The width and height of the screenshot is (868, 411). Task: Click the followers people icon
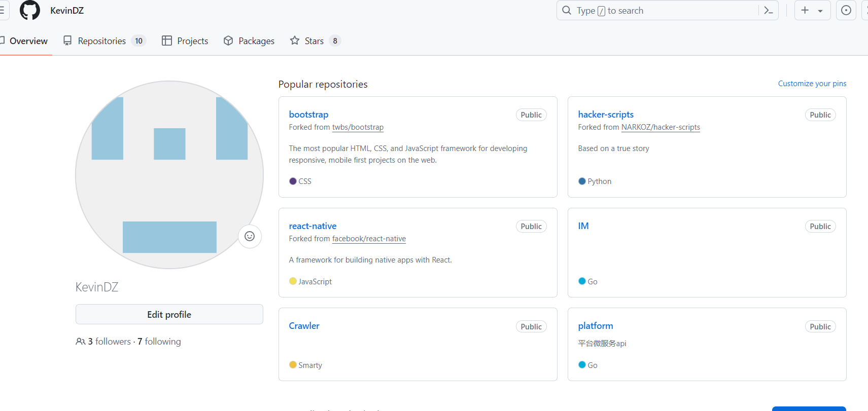80,342
